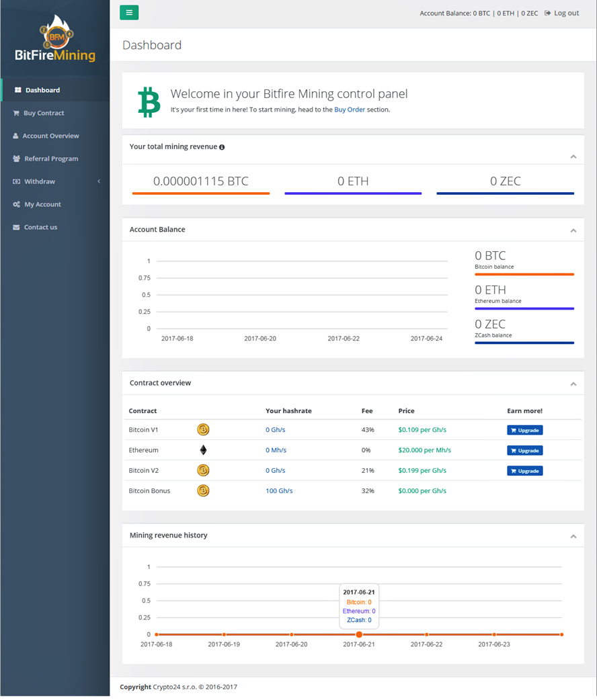Upgrade the Bitcoin V2 contract
This screenshot has width=597, height=700.
524,471
